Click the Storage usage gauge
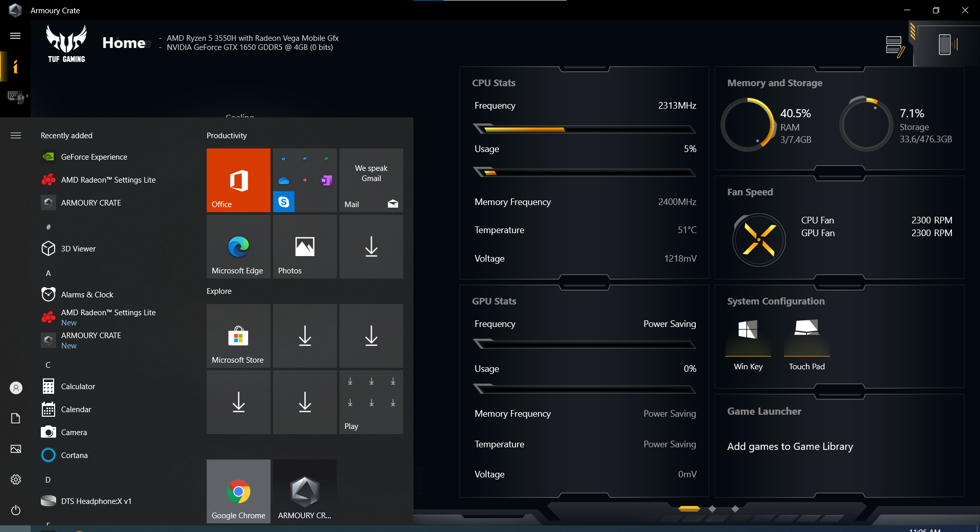 [866, 124]
